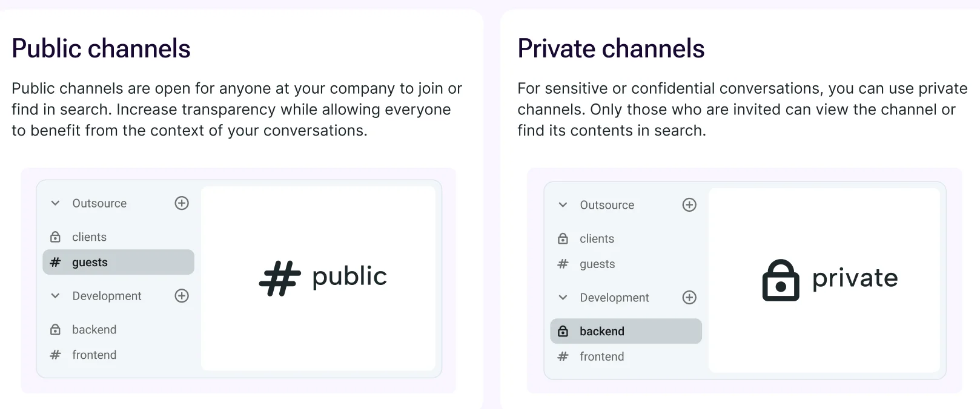Select the clients channel in public panel

(x=89, y=237)
